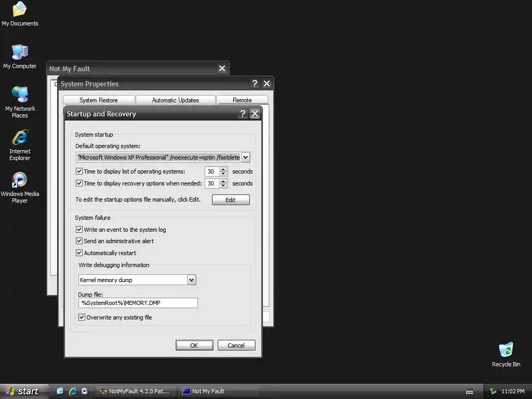Click Show Desktop quick launch icon
The width and height of the screenshot is (532, 399).
click(60, 391)
